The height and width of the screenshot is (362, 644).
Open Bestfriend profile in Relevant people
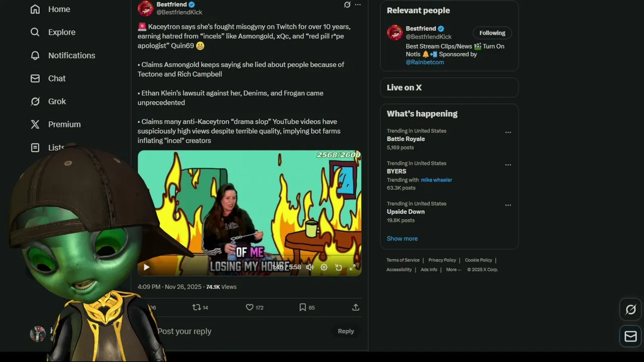[x=421, y=29]
